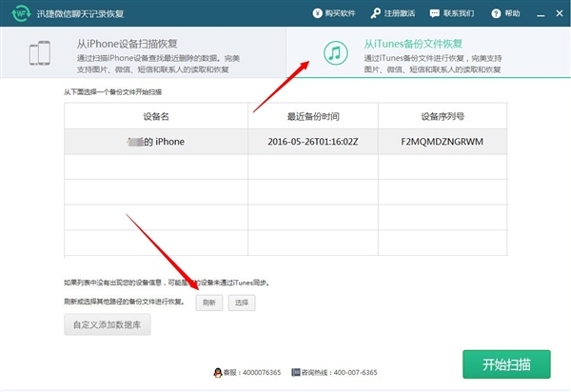
Task: Close the application window
Action: tap(560, 13)
